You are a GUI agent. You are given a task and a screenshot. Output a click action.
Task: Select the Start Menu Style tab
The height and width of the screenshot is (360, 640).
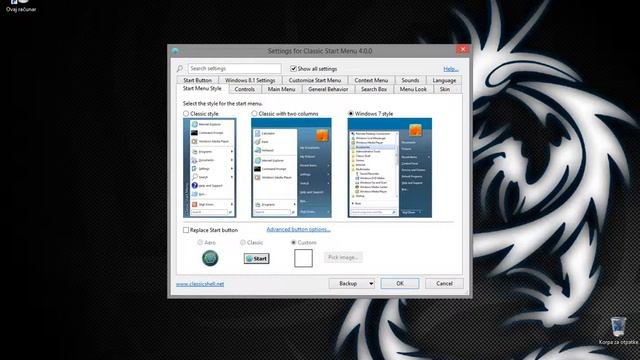coord(202,89)
